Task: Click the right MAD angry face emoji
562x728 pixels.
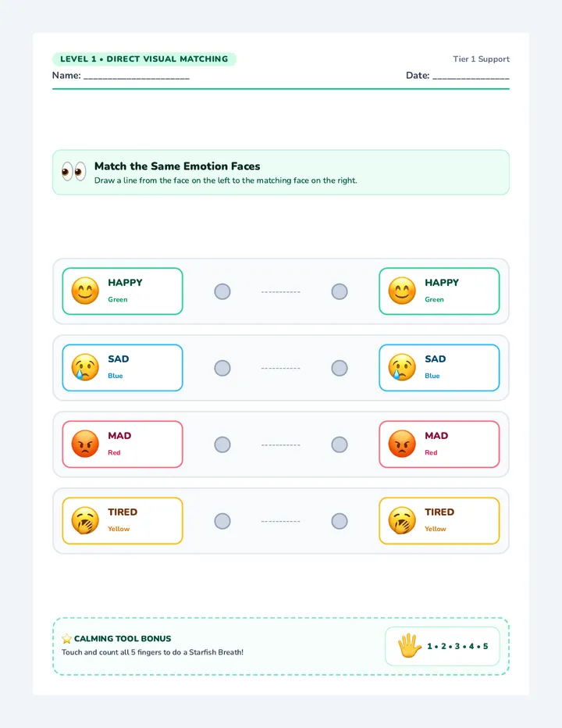Action: point(402,444)
